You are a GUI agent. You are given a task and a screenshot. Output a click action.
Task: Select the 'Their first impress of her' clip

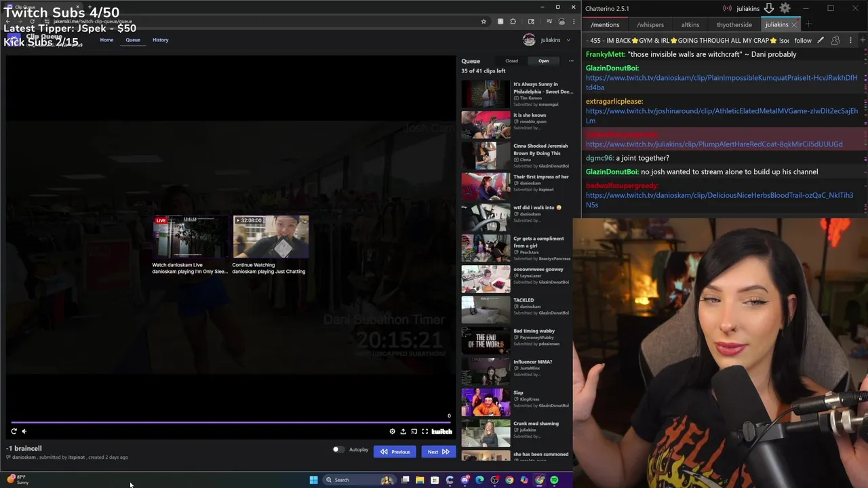(x=517, y=186)
